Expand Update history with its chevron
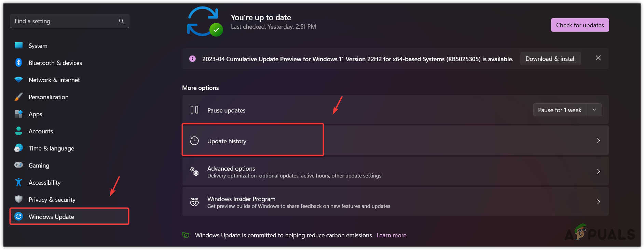 599,141
